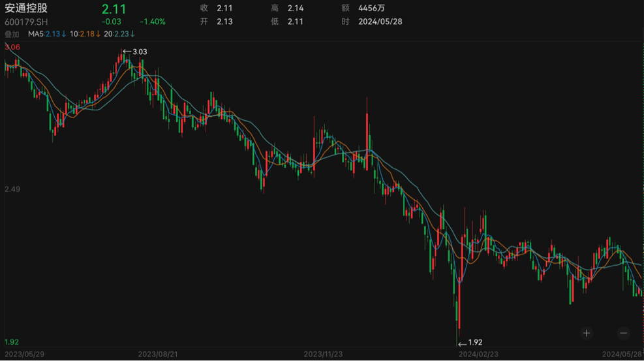Viewport: 644px width, 361px height.
Task: Zoom out the chart with minus button
Action: click(x=624, y=333)
